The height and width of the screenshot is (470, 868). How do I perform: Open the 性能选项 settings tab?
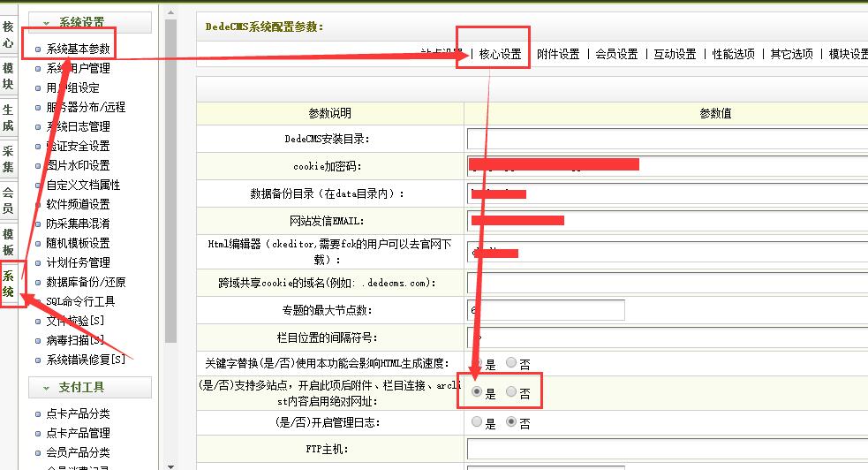[x=734, y=54]
